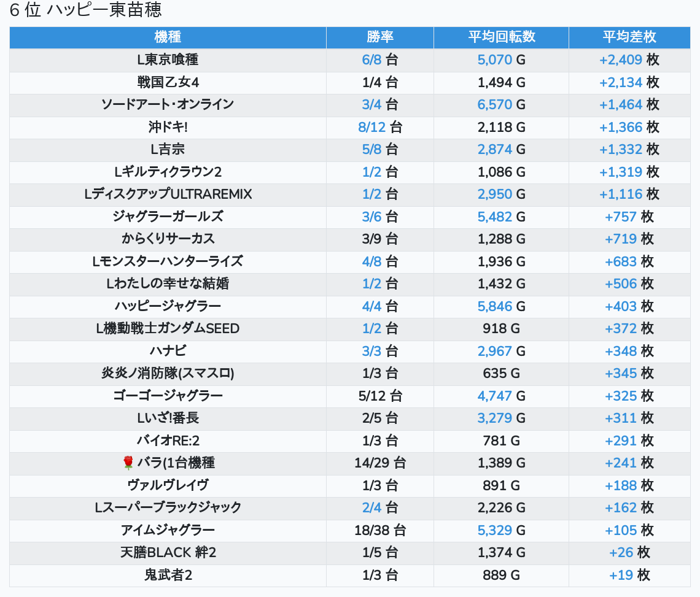The image size is (700, 597).
Task: Click the 1,494 G average spins value
Action: click(x=501, y=82)
